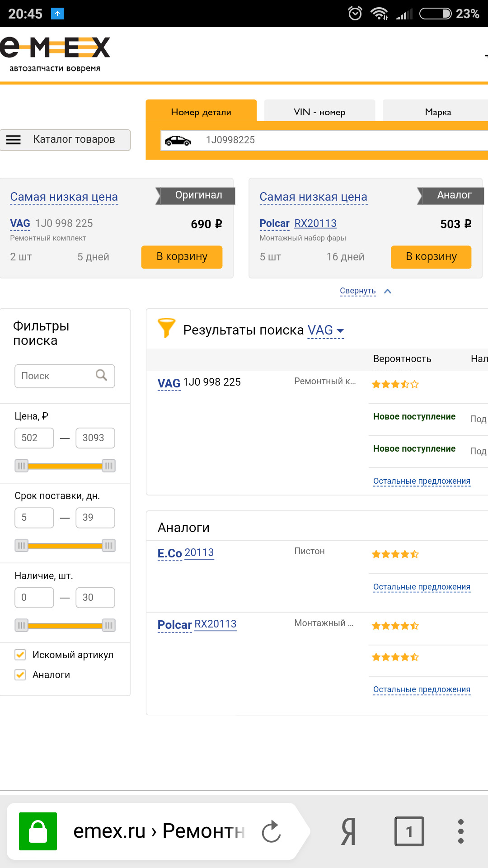
Task: Reload the page with refresh icon
Action: [x=271, y=831]
